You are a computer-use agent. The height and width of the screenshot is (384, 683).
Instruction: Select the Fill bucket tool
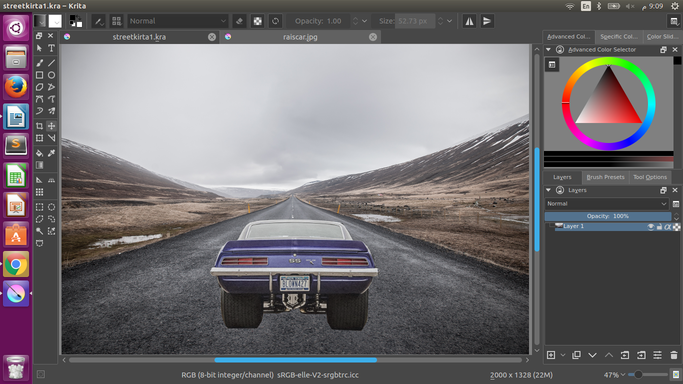[39, 153]
